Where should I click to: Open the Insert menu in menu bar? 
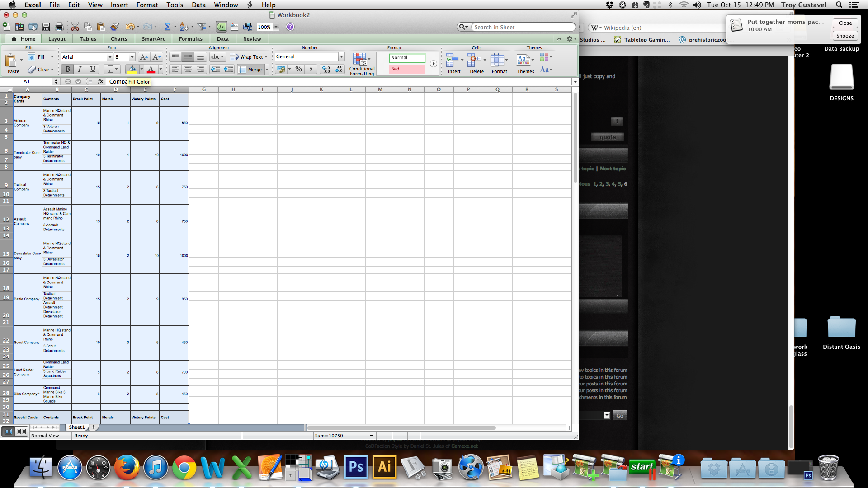pos(119,5)
